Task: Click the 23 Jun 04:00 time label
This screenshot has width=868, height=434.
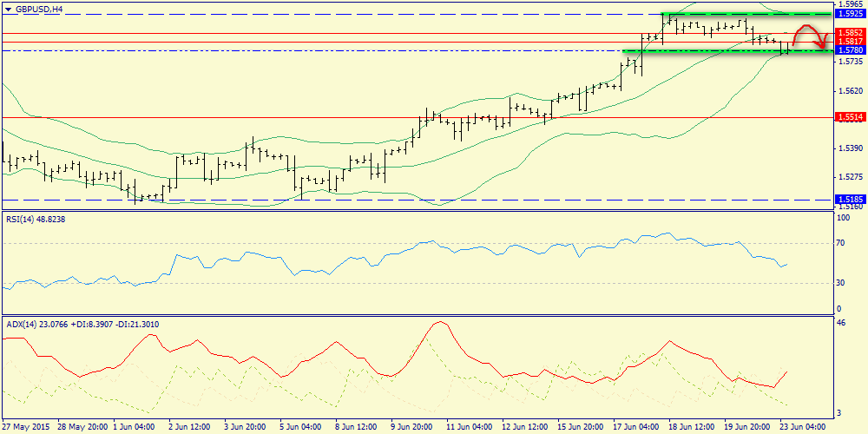Action: 802,427
